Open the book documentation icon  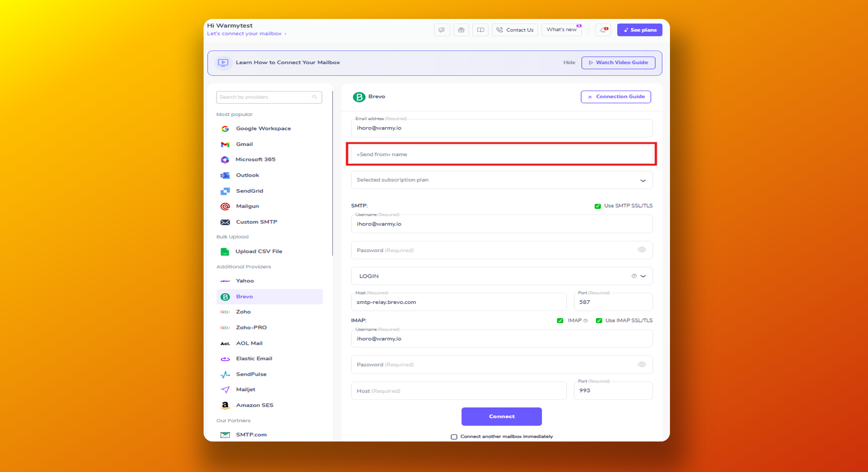click(480, 30)
